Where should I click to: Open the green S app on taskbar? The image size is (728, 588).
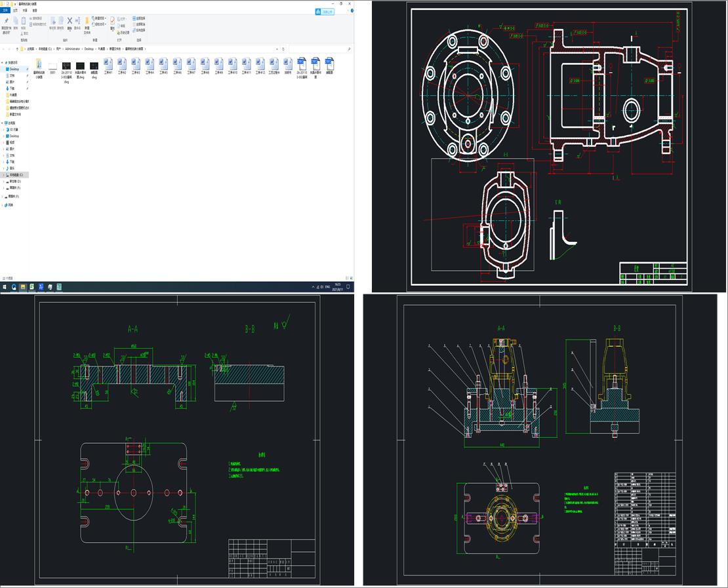click(x=31, y=287)
